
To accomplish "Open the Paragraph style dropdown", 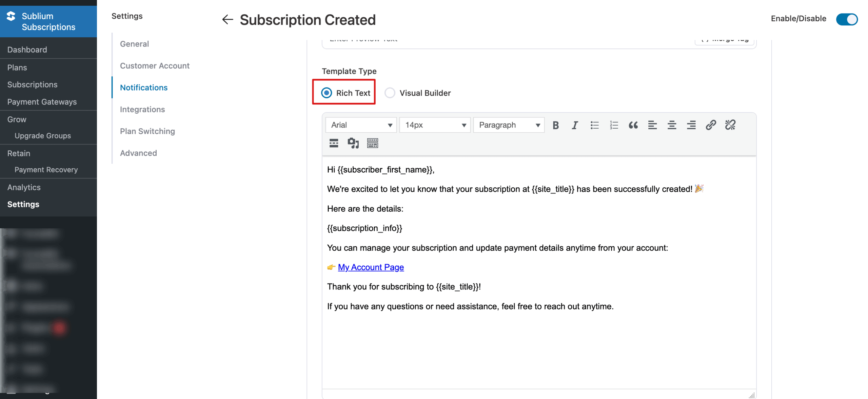I will (x=508, y=125).
